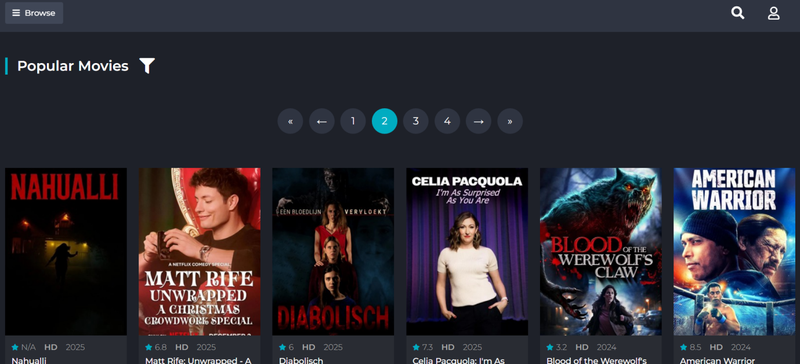Viewport: 800px width, 364px height.
Task: Click the HD label under Diabolisch
Action: [x=309, y=347]
